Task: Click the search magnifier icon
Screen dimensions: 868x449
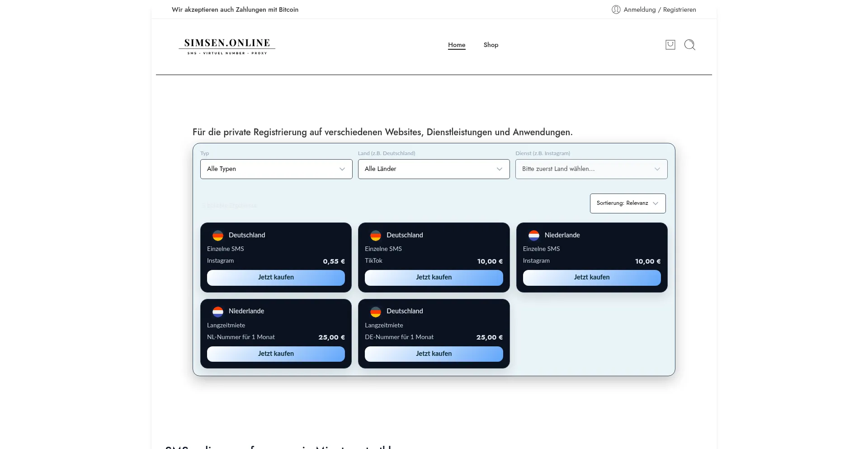Action: pyautogui.click(x=689, y=45)
